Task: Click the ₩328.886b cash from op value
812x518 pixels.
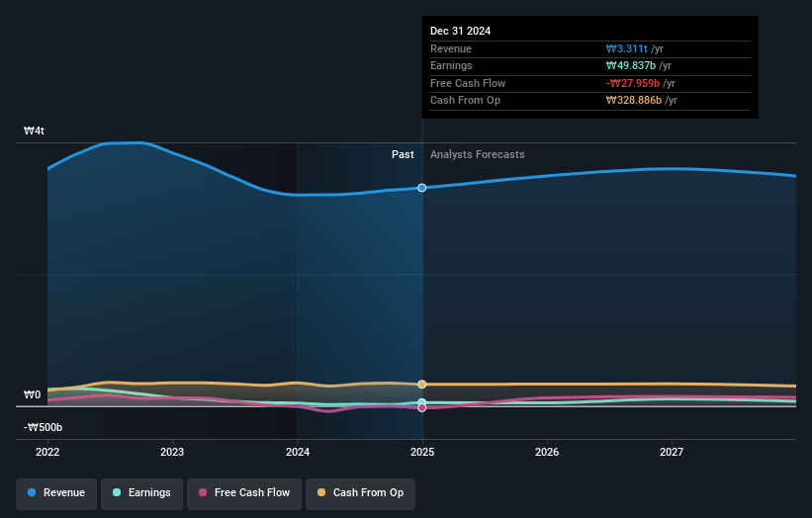Action: [634, 101]
